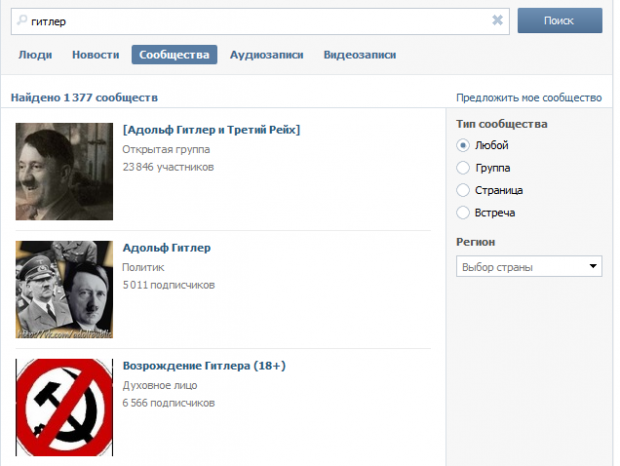Viewport: 620px width, 466px height.
Task: Select the Группа radio option
Action: (x=463, y=168)
